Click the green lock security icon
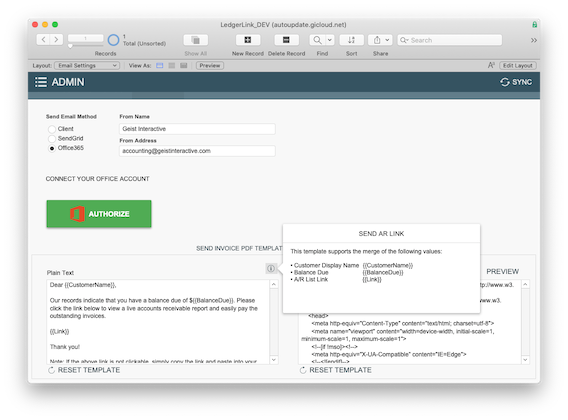This screenshot has height=420, width=568. click(534, 25)
